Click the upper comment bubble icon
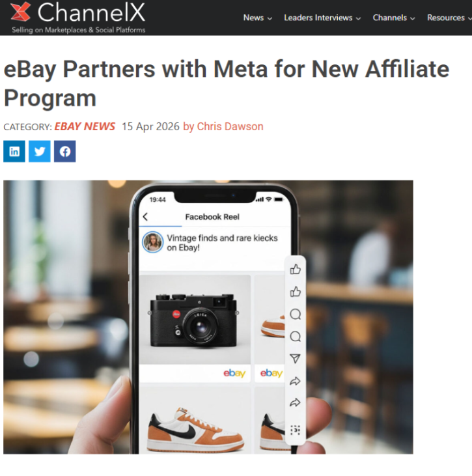The height and width of the screenshot is (476, 472). (x=295, y=314)
